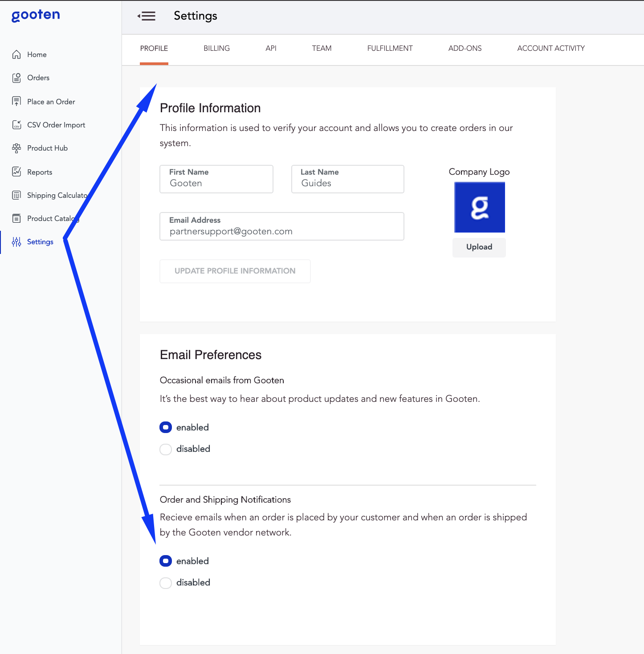Screen dimensions: 644x654
Task: Open the Fulfillment tab
Action: point(390,48)
